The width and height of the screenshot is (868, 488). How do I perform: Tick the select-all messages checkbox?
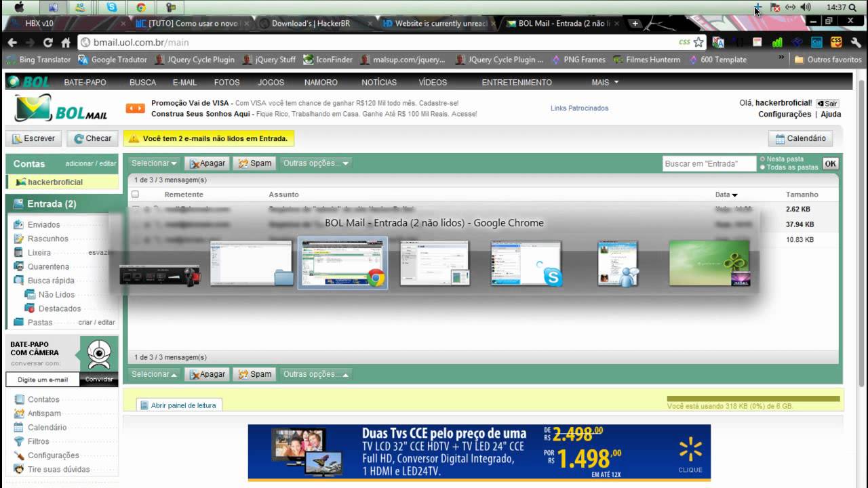135,195
